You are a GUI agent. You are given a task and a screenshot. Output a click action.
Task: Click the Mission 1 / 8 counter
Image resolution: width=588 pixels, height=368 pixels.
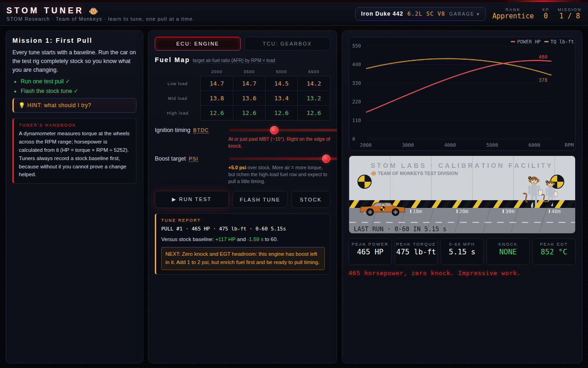point(570,16)
